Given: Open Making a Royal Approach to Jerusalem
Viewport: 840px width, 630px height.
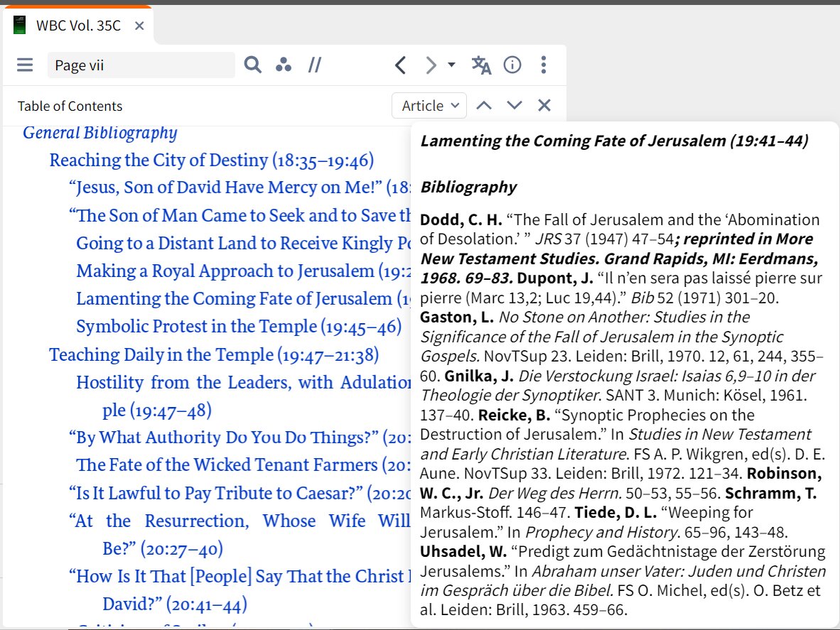Looking at the screenshot, I should coord(243,271).
